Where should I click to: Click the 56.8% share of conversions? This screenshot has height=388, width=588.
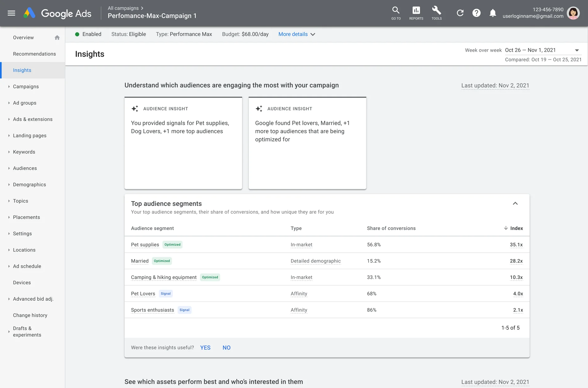click(374, 245)
